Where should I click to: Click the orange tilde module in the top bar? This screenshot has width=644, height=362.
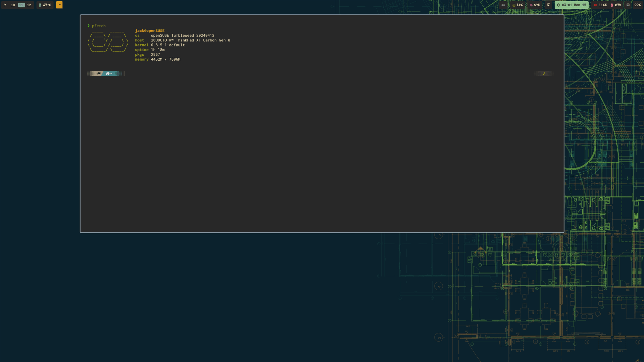(x=59, y=5)
